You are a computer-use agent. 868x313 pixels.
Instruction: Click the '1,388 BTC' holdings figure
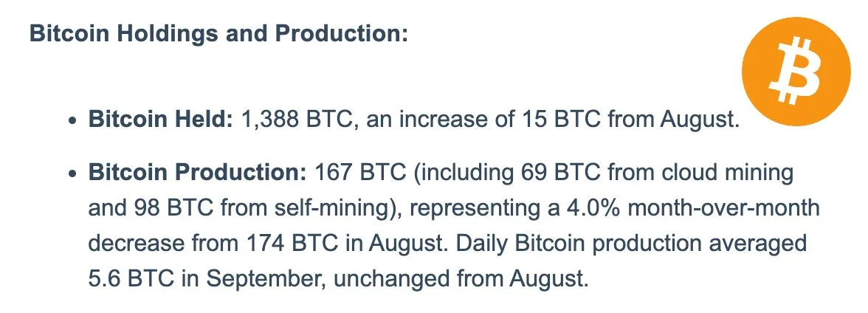[x=296, y=120]
